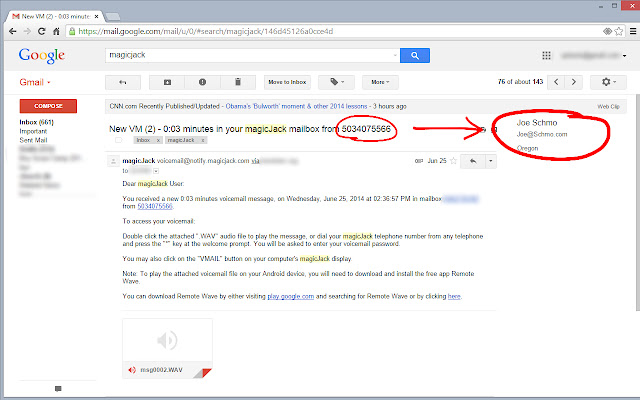Open the Chrome hamburger menu
The height and width of the screenshot is (400, 640).
633,31
